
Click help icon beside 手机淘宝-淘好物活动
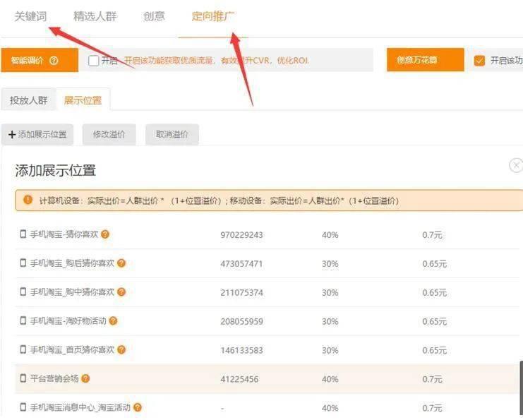tap(113, 321)
